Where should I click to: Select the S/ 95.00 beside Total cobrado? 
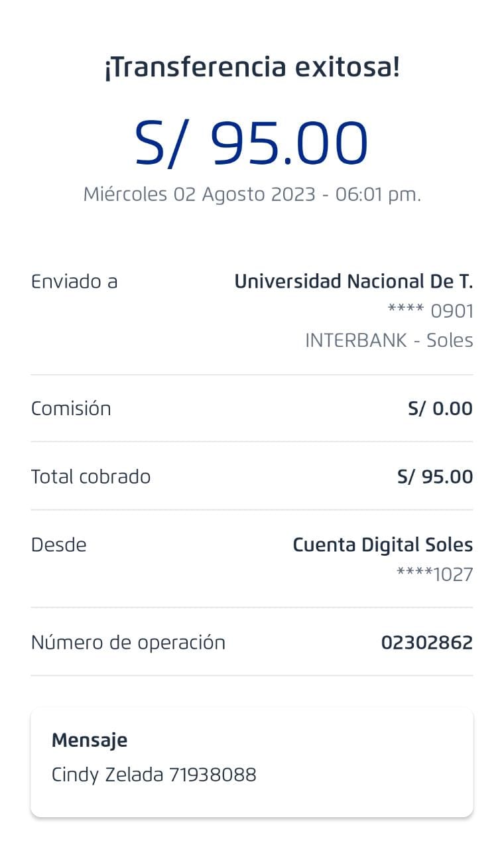[434, 477]
